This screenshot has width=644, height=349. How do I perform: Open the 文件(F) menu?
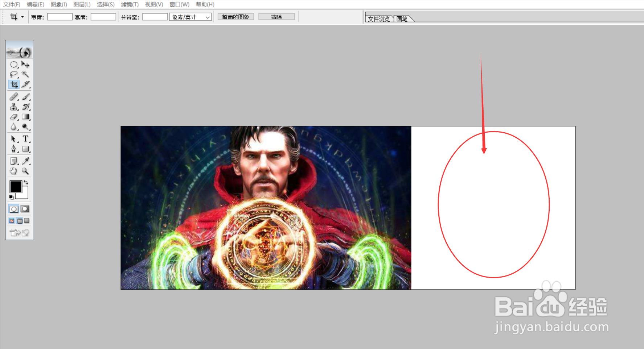(12, 4)
